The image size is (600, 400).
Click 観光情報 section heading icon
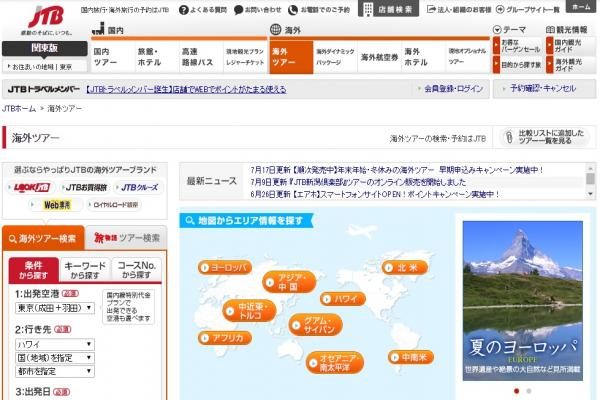(x=550, y=30)
